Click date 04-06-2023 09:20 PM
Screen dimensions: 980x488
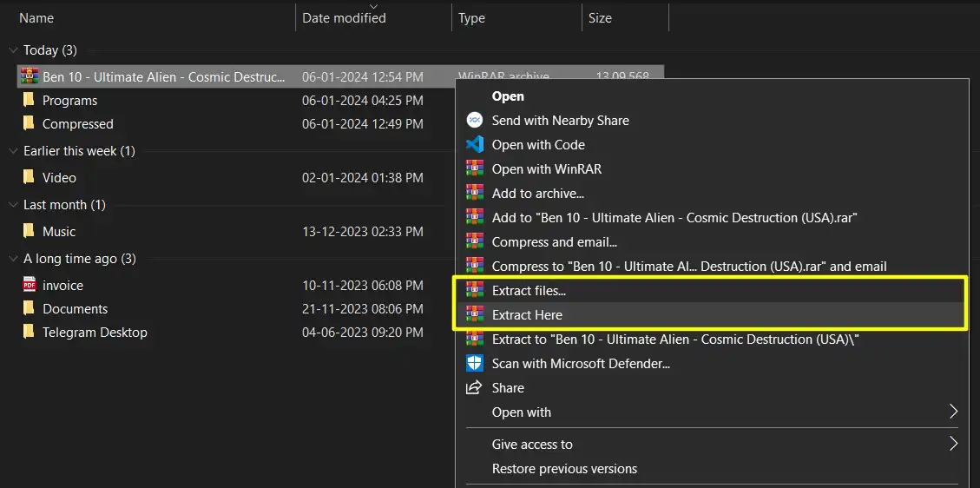tap(363, 333)
